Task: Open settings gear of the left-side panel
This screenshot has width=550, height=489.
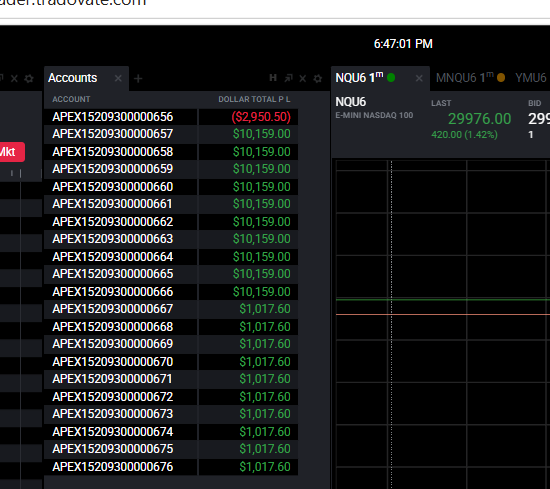Action: click(x=29, y=78)
